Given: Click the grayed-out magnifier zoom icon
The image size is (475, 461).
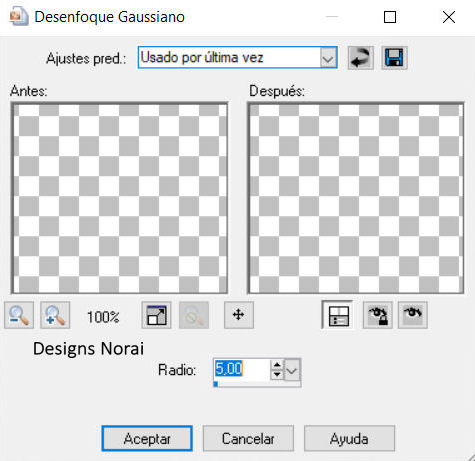Looking at the screenshot, I should [x=194, y=315].
